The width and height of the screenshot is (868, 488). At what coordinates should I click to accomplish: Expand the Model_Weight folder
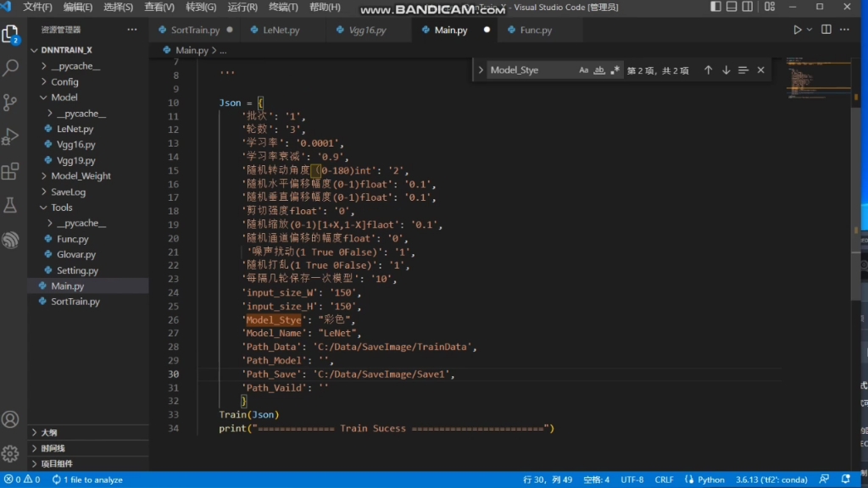click(x=81, y=176)
